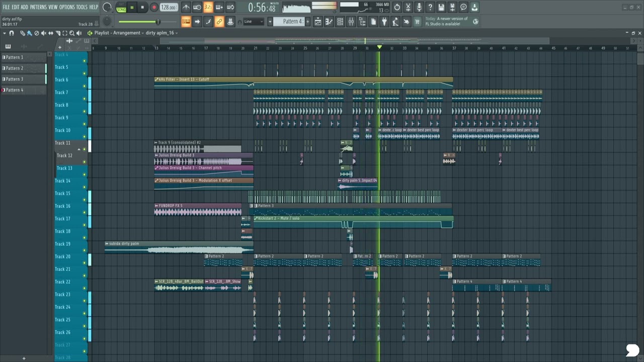Mute Track 23 via green dot

pyautogui.click(x=84, y=300)
